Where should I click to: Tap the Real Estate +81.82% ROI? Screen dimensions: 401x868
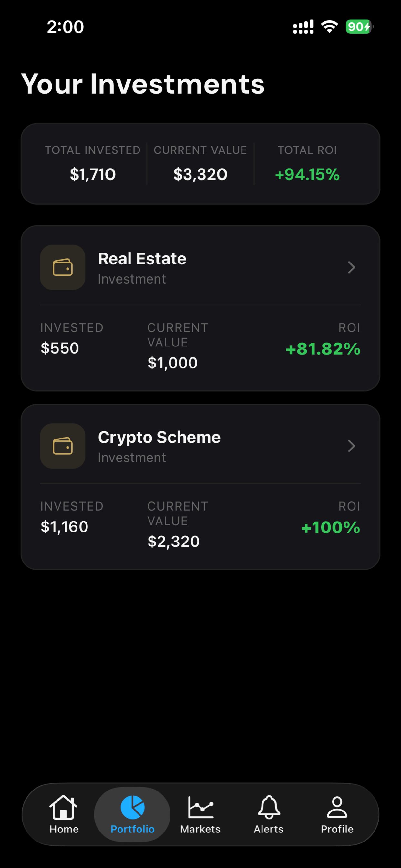[x=323, y=348]
